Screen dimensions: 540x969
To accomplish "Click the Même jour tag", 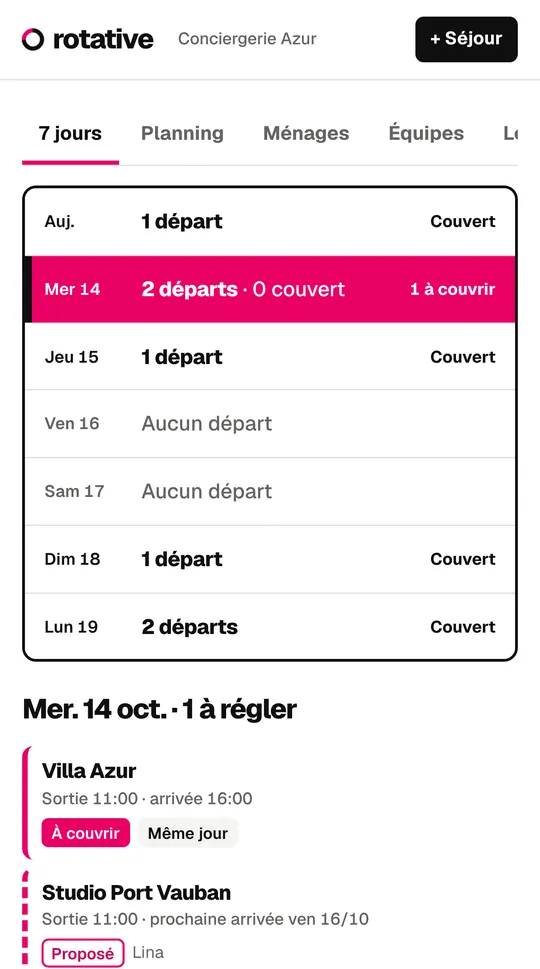I will pyautogui.click(x=188, y=833).
